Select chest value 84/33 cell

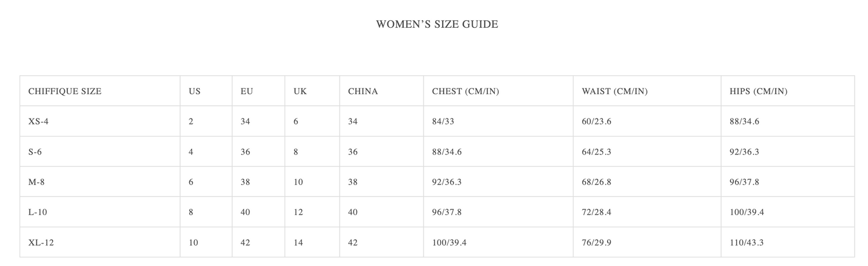[443, 121]
